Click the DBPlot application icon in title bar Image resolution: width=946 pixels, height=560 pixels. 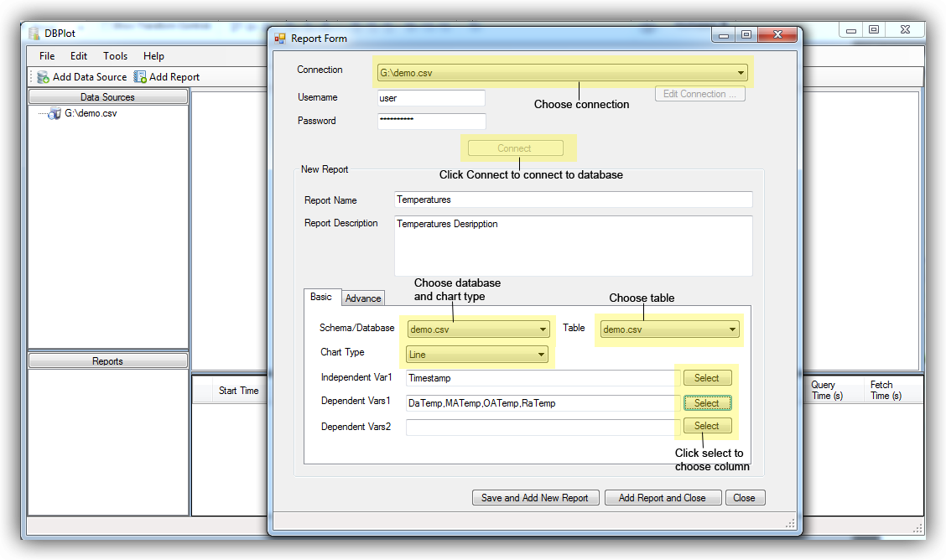pos(34,34)
